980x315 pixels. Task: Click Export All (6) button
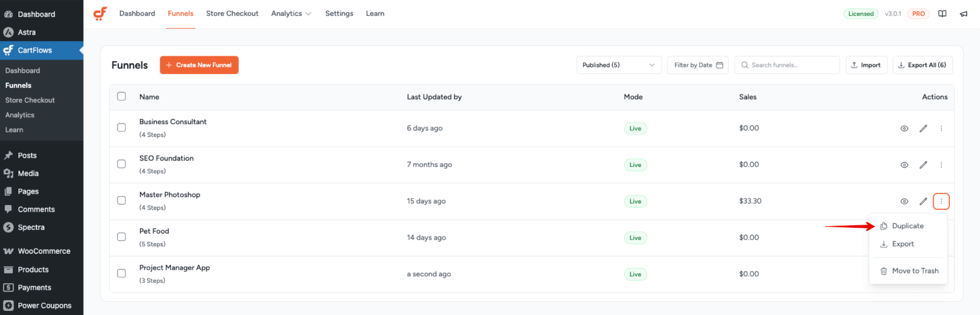[x=922, y=65]
